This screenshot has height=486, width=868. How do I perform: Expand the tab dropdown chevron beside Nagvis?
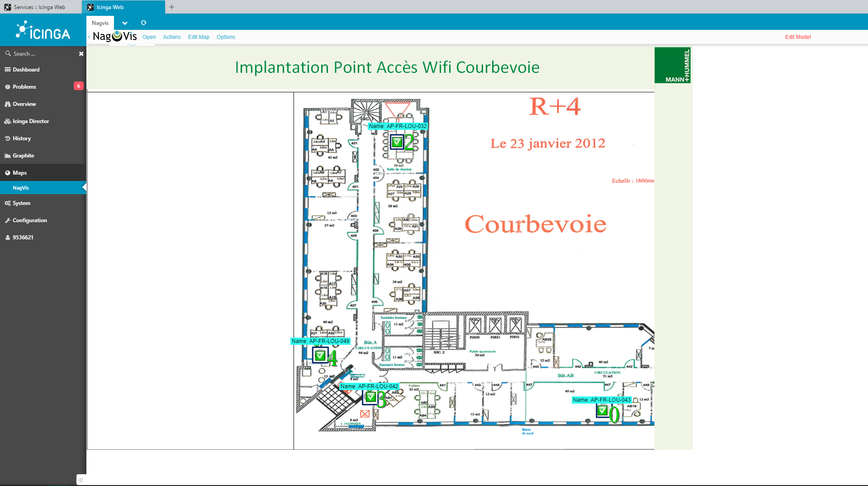(125, 23)
